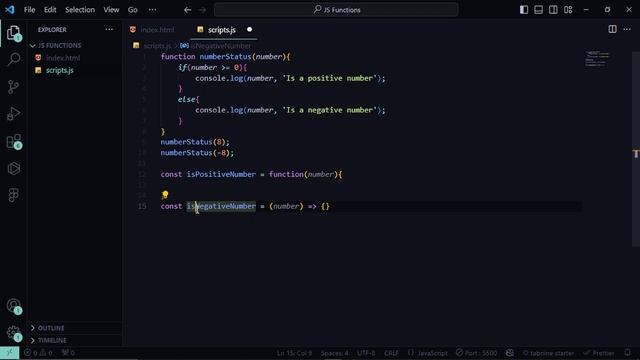Click line number 15 in the gutter
The height and width of the screenshot is (360, 640).
pos(142,206)
